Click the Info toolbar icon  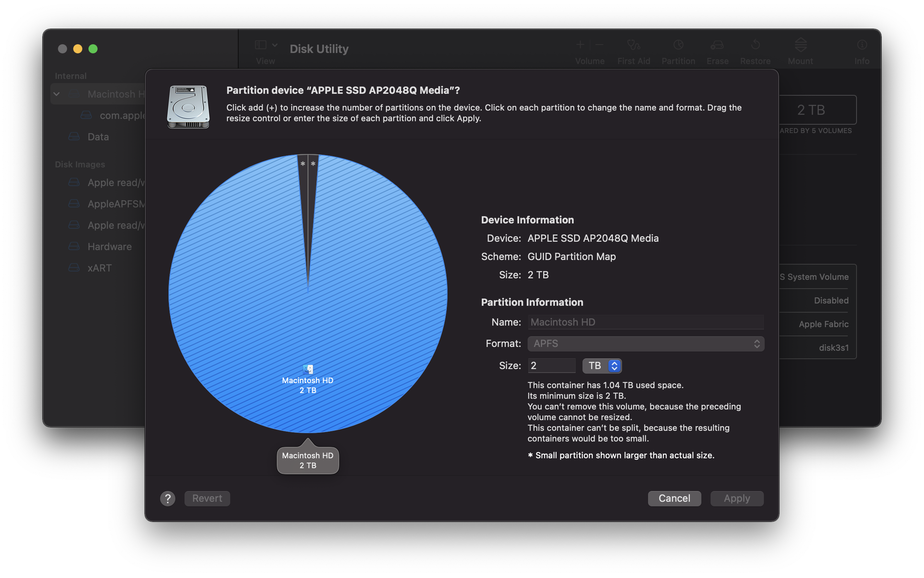pos(862,45)
